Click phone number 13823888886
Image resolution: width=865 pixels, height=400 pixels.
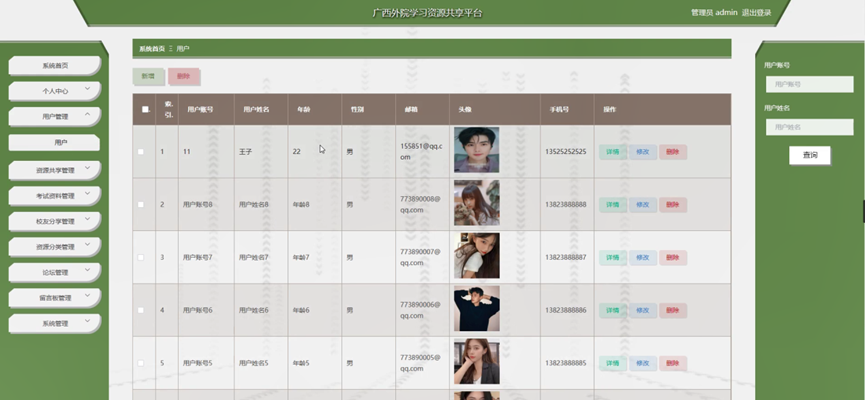click(565, 311)
